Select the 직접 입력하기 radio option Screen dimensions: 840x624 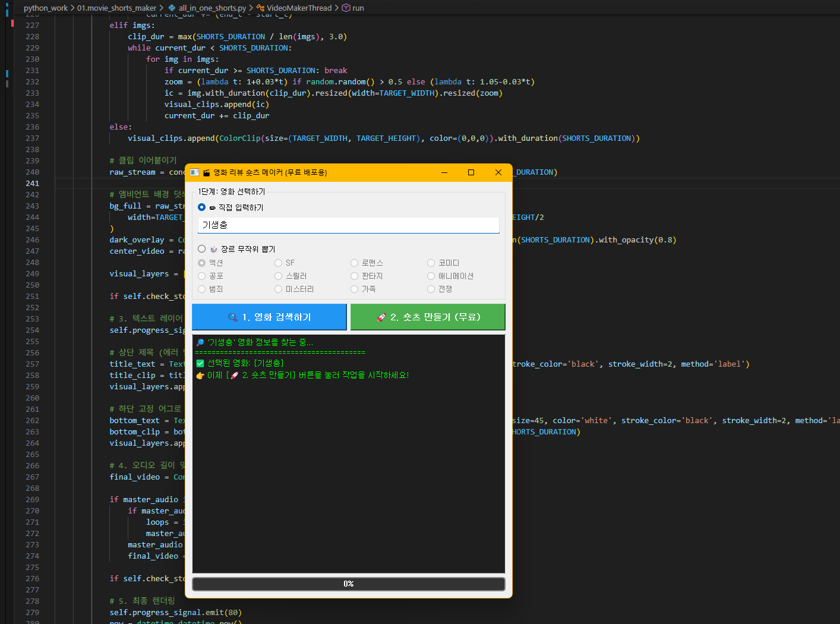coord(202,207)
